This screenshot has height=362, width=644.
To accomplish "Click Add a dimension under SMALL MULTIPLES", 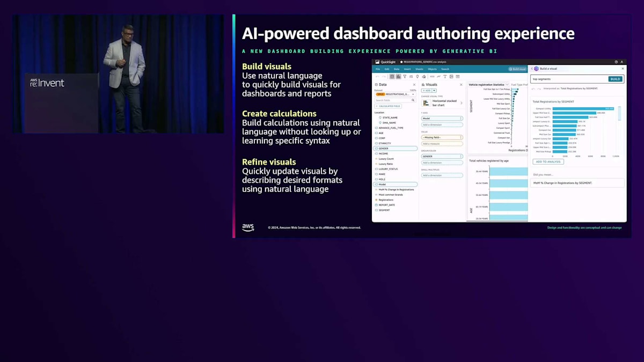I will point(442,175).
